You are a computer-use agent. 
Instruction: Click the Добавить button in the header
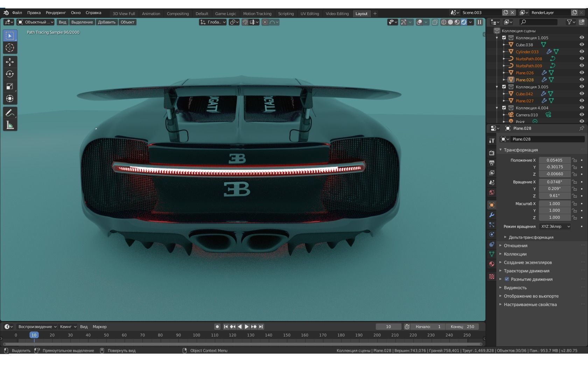(x=106, y=22)
